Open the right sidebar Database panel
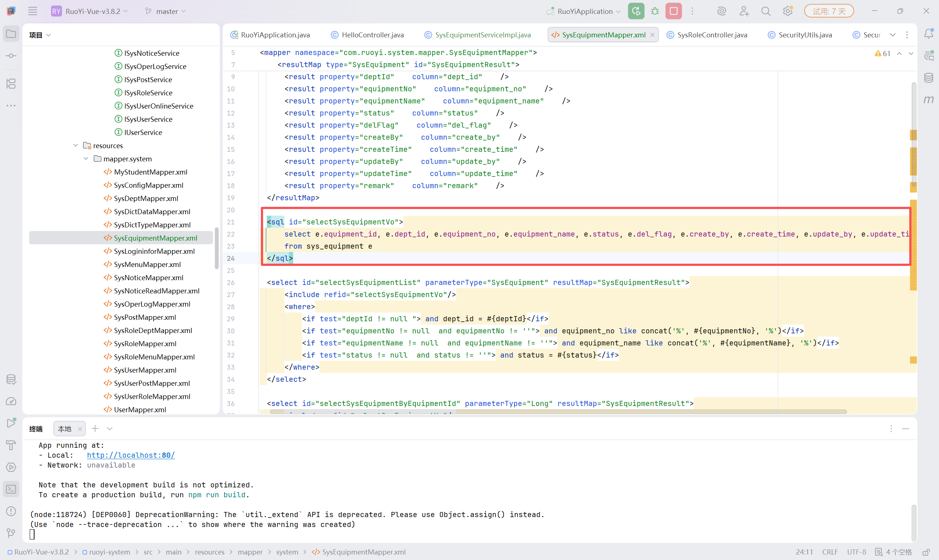 [x=929, y=78]
